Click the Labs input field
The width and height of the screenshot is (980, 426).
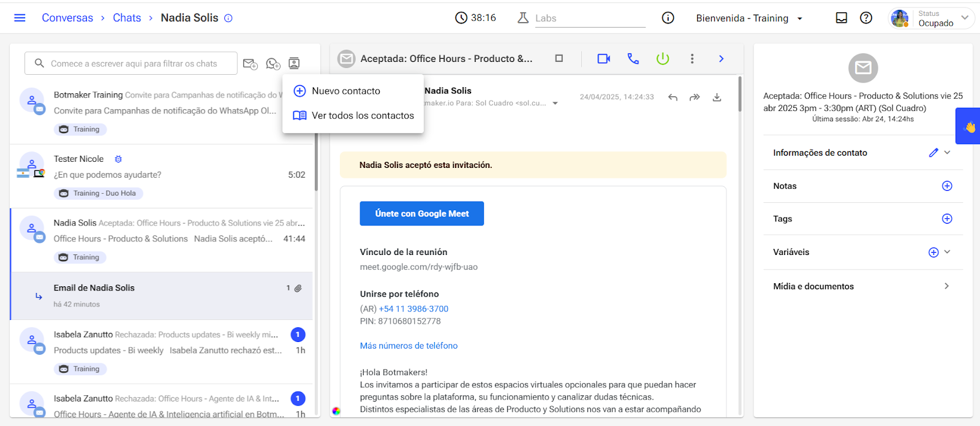coord(590,18)
